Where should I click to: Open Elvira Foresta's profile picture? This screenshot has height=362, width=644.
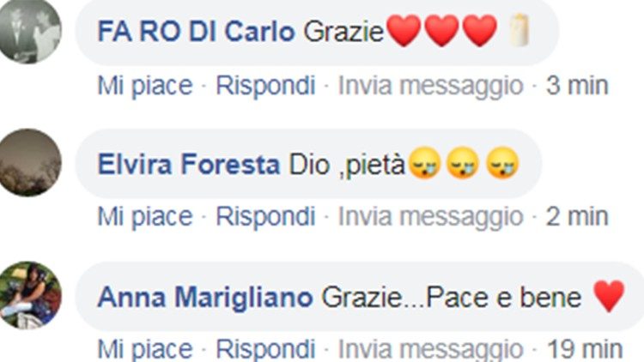tap(29, 162)
